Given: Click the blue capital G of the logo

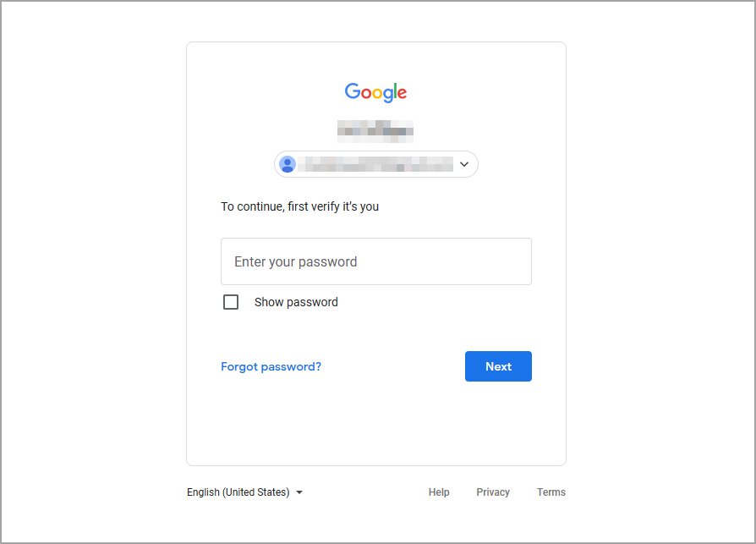Looking at the screenshot, I should tap(352, 91).
